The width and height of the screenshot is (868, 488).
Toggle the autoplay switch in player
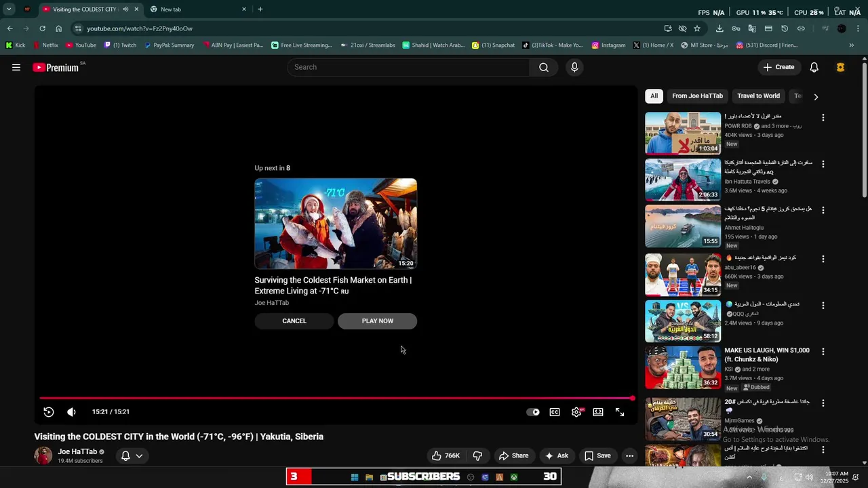tap(533, 412)
